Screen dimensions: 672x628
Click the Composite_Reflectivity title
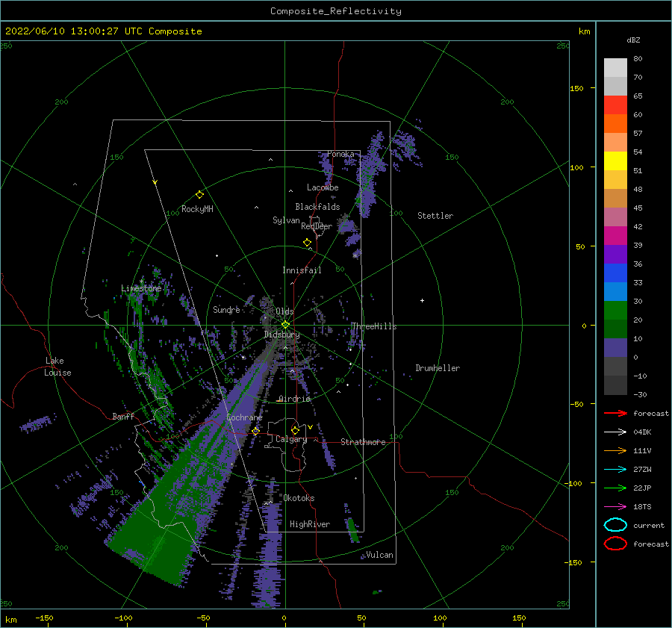(336, 11)
